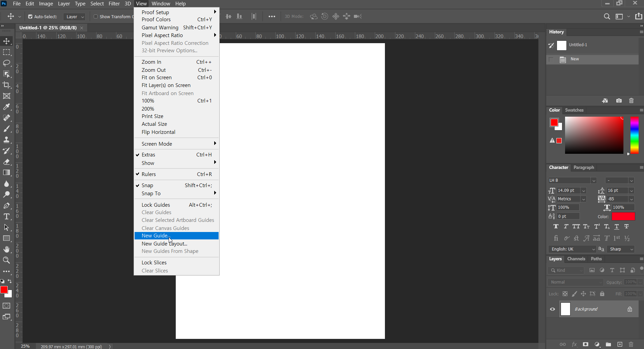
Task: Switch to the Swatches tab
Action: (574, 110)
